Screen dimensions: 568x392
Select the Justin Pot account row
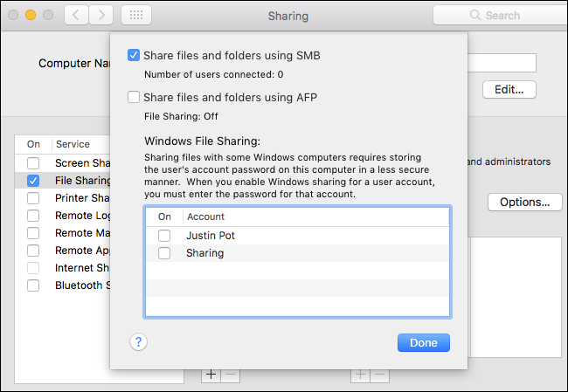297,236
